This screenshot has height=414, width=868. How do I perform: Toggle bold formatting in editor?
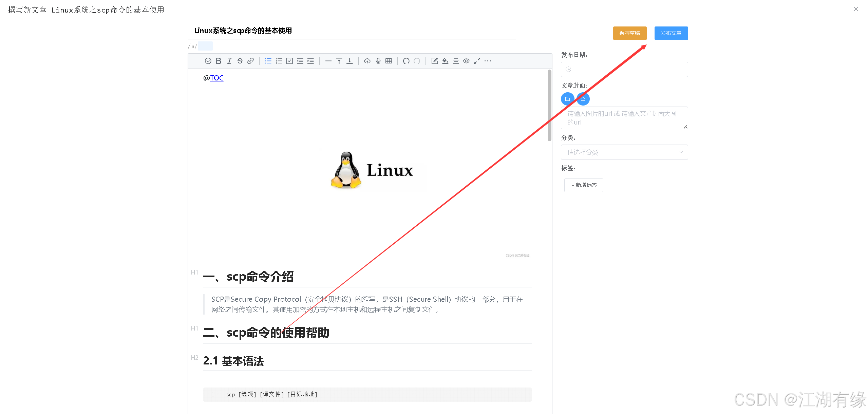click(x=219, y=61)
